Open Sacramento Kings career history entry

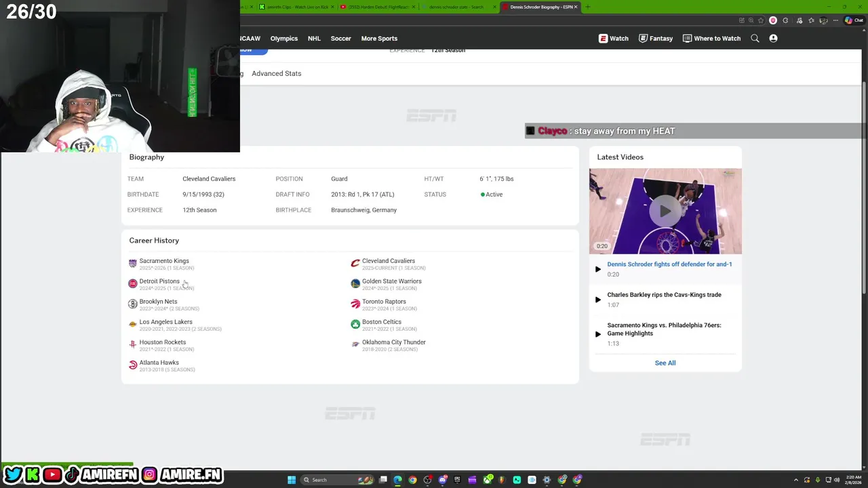(164, 261)
